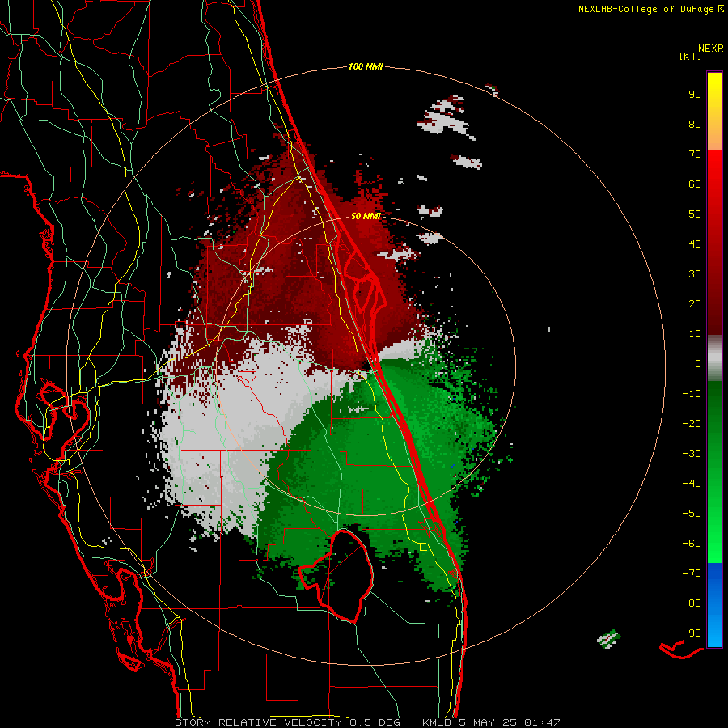Select the -50 value on the velocity scale

[x=692, y=514]
